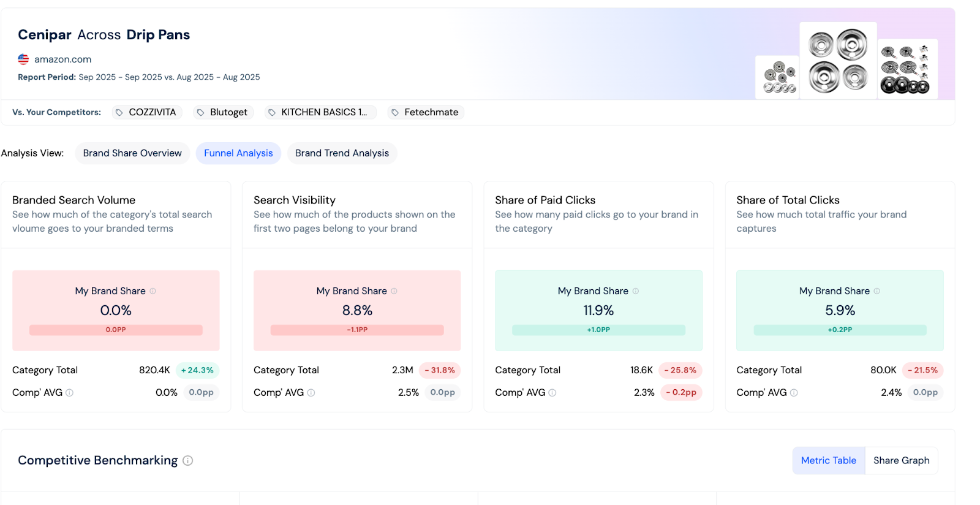Image resolution: width=980 pixels, height=505 pixels.
Task: Click the +0.2PP bar in Share of Total Clicks
Action: click(x=840, y=330)
